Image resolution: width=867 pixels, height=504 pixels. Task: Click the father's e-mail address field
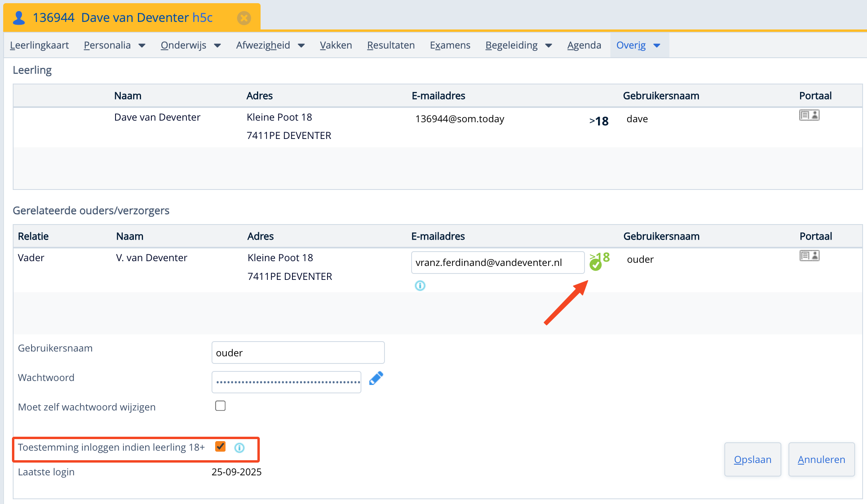point(497,263)
